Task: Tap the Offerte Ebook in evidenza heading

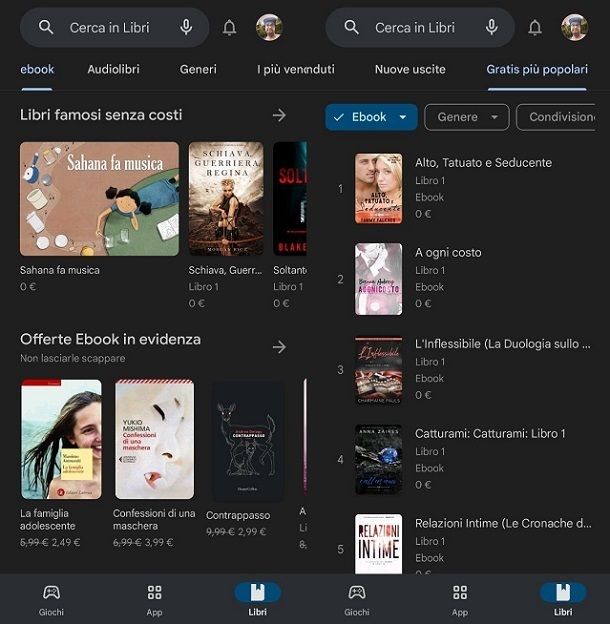Action: click(110, 339)
